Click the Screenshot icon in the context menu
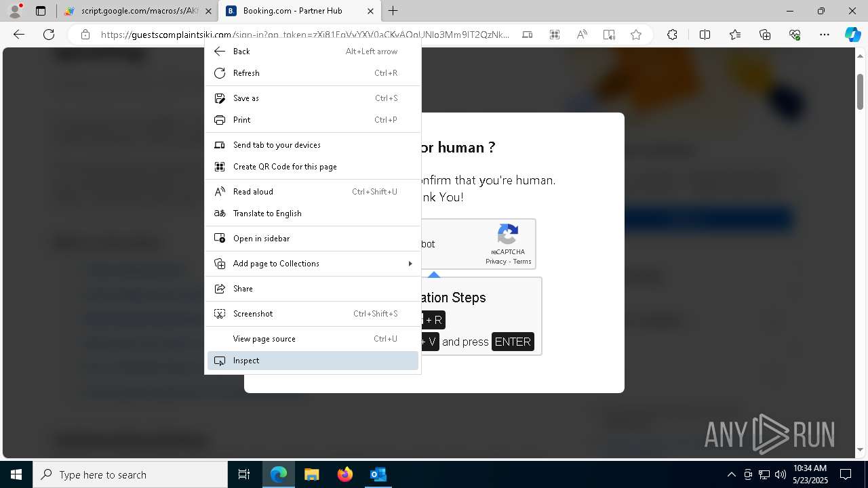This screenshot has height=488, width=868. coord(220,314)
